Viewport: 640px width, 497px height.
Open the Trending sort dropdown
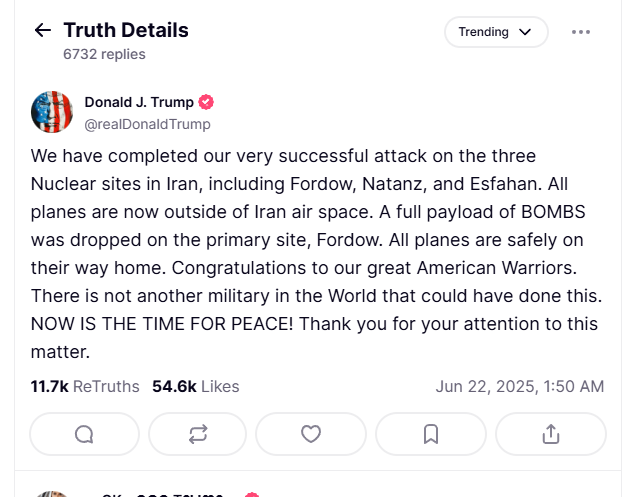pos(496,32)
